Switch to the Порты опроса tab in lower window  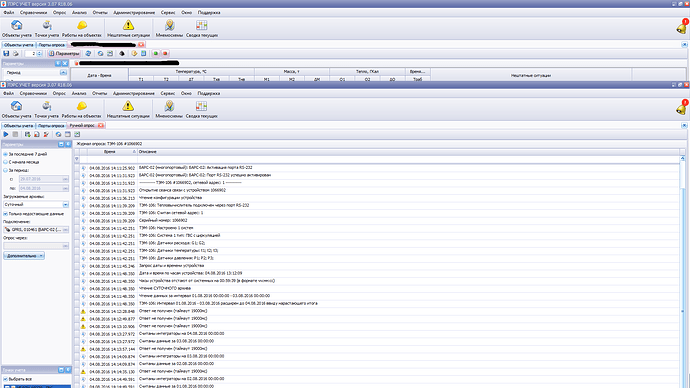tap(51, 126)
